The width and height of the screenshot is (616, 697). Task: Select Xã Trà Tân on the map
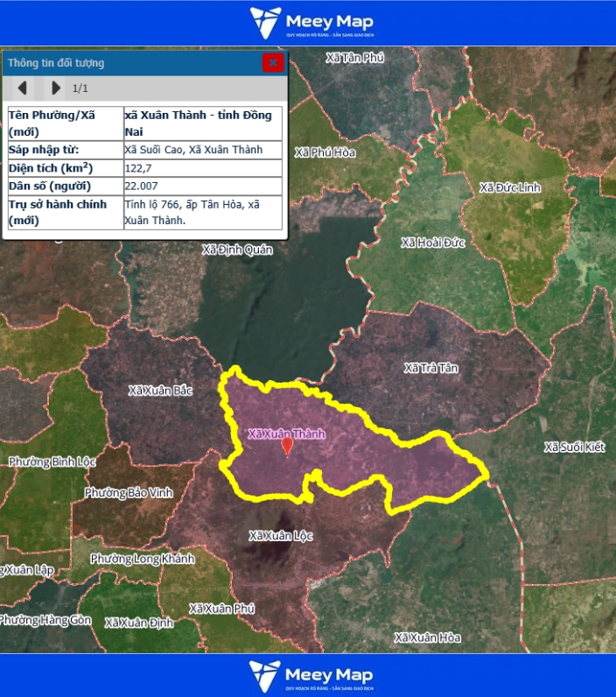tap(430, 368)
